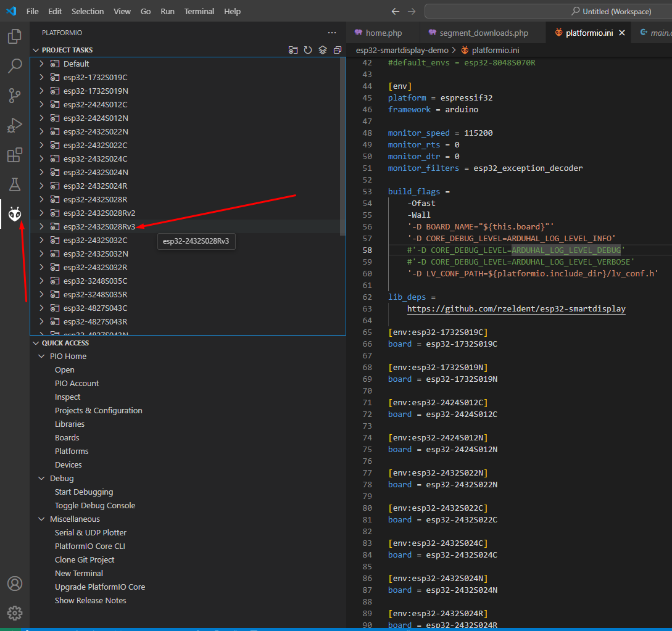Open the Explorer view in activity bar
This screenshot has height=631, width=672.
tap(15, 36)
